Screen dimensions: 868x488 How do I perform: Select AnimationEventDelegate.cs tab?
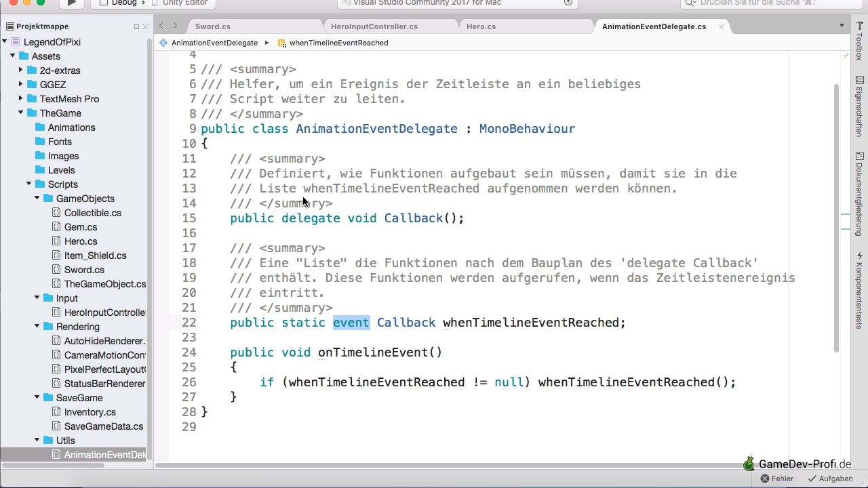(654, 26)
